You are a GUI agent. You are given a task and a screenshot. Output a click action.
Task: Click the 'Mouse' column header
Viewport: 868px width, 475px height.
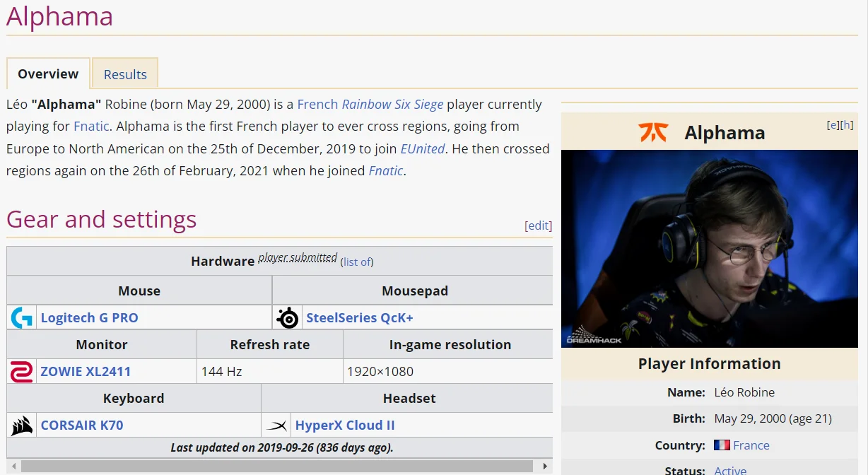tap(139, 291)
